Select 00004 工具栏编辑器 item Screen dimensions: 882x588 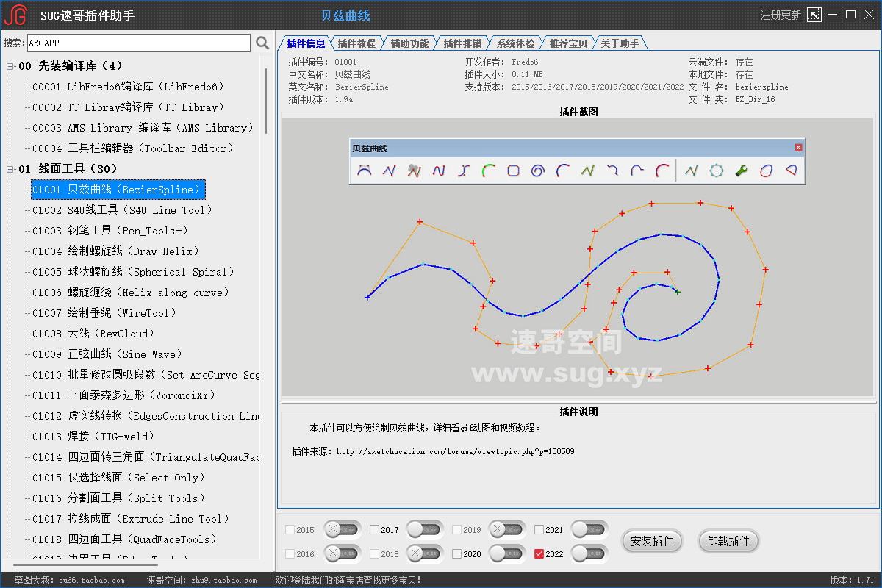pos(134,148)
